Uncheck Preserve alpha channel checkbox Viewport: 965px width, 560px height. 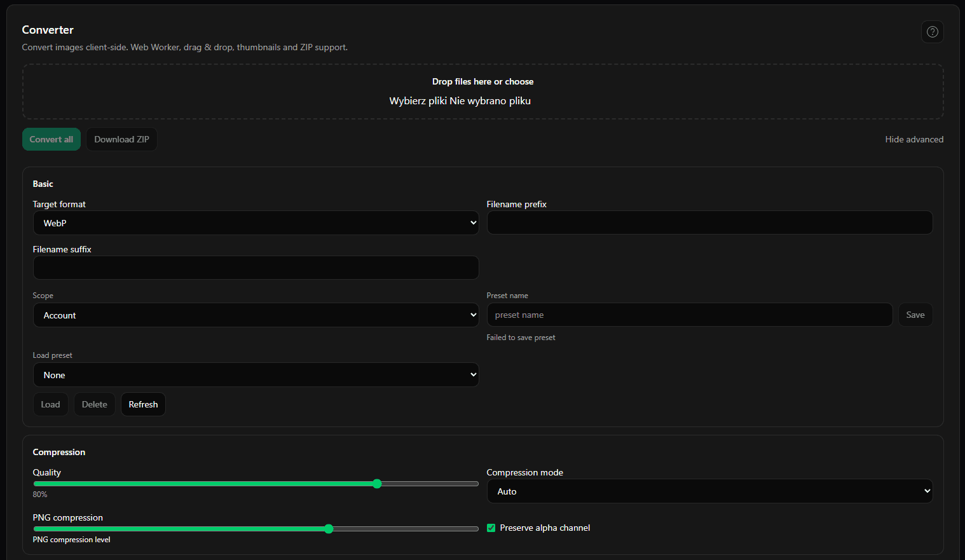pos(491,528)
